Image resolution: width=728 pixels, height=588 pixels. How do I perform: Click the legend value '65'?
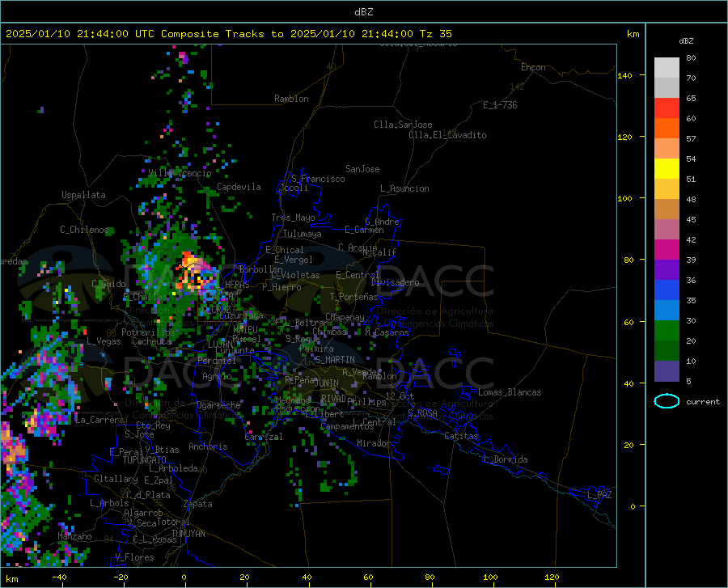(x=691, y=99)
